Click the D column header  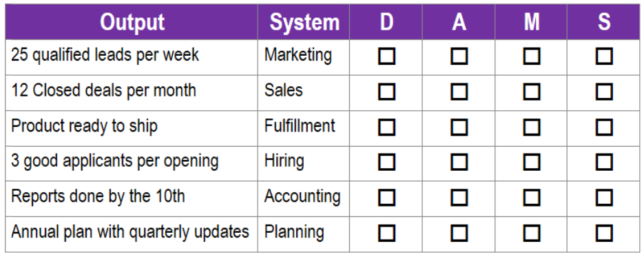[386, 22]
